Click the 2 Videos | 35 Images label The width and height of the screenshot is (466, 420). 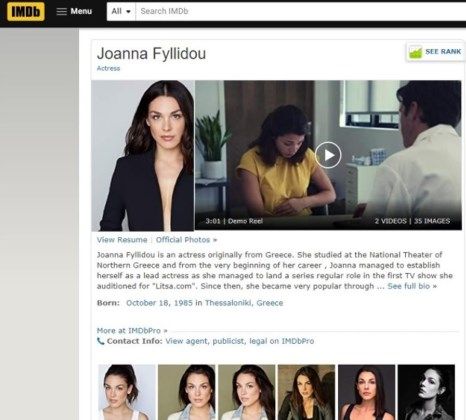click(412, 221)
